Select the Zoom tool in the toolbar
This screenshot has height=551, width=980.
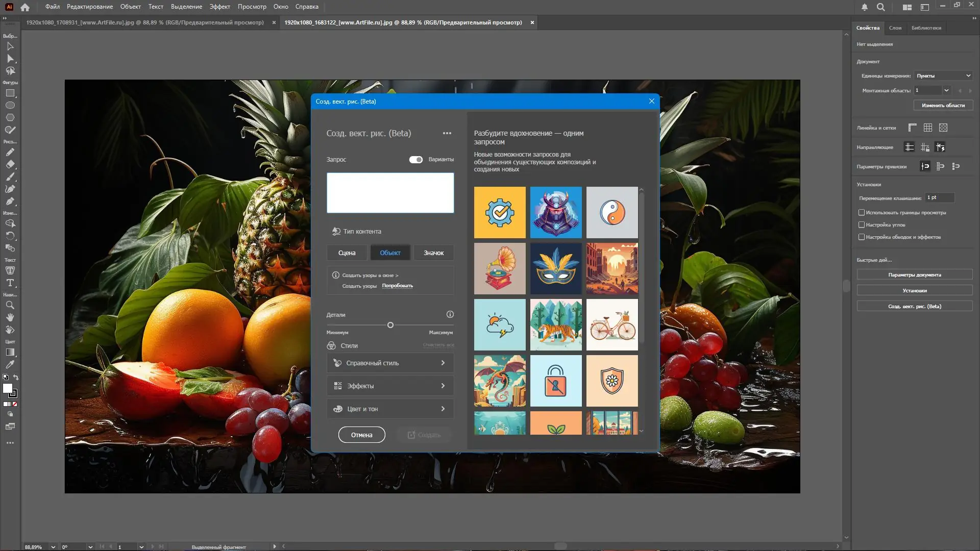9,305
